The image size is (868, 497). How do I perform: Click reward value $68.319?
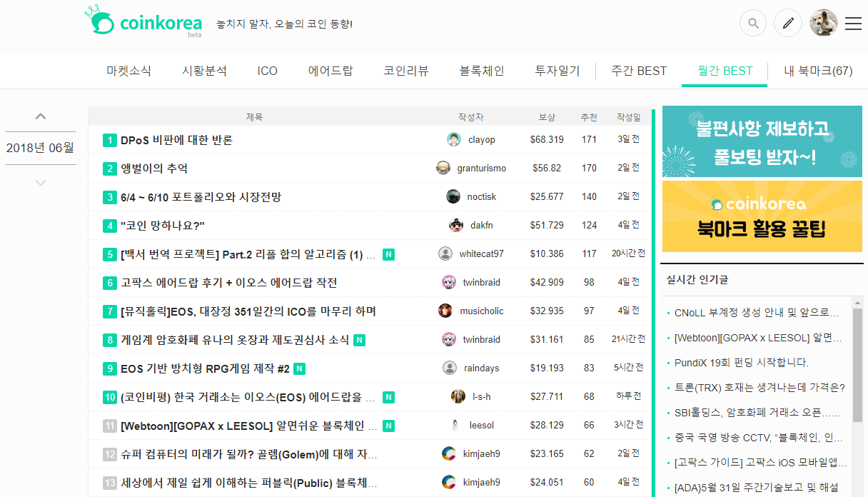(547, 140)
